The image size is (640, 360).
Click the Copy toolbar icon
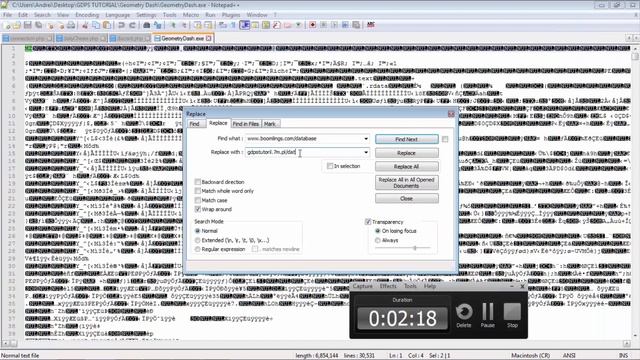click(x=96, y=25)
